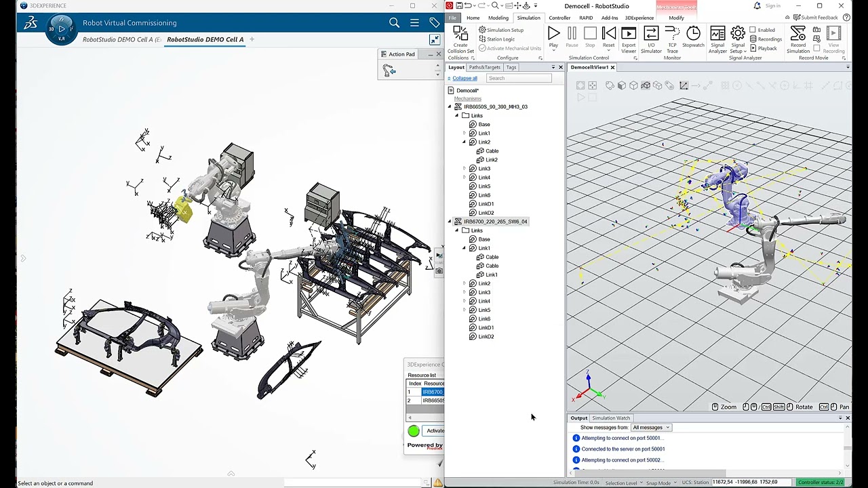Screen dimensions: 868x488
Task: Close the Democell:View1 tab
Action: point(612,67)
